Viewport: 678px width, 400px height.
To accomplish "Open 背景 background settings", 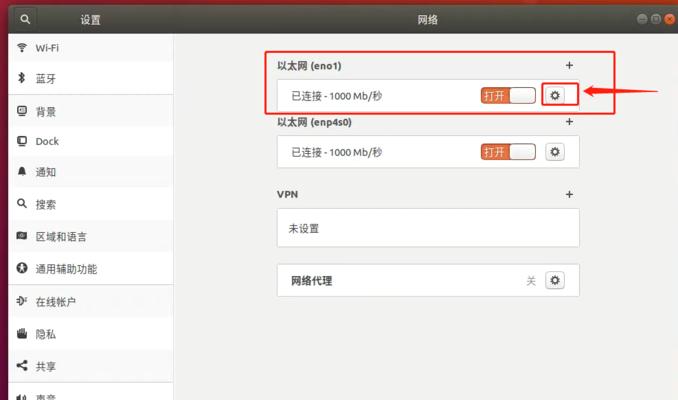I will (91, 112).
